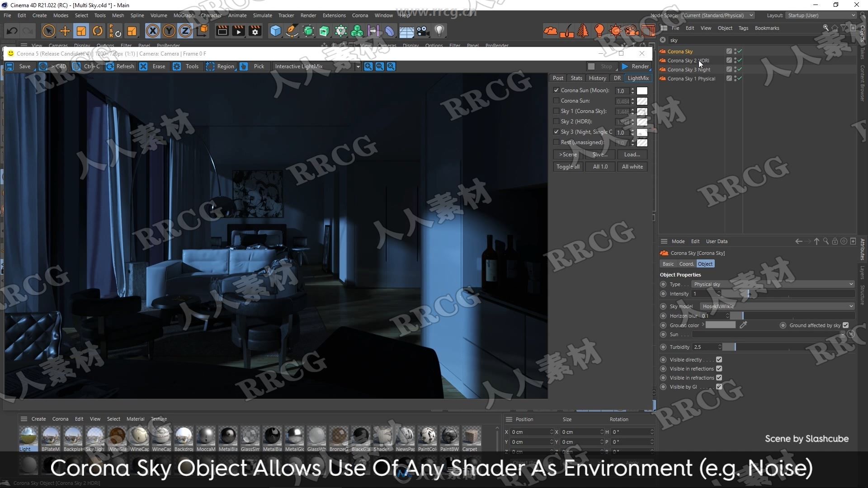Click the Corona Sky cloud toolbar icon
This screenshot has height=488, width=868.
click(550, 31)
